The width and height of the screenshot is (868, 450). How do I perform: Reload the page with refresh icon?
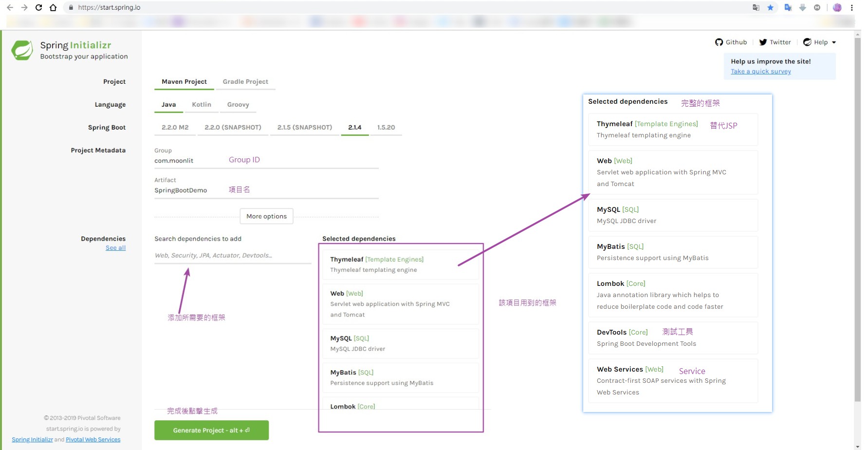point(39,7)
